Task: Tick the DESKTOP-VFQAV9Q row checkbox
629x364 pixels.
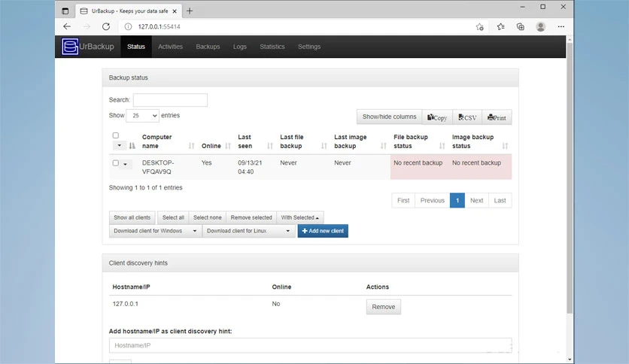Action: pyautogui.click(x=116, y=162)
